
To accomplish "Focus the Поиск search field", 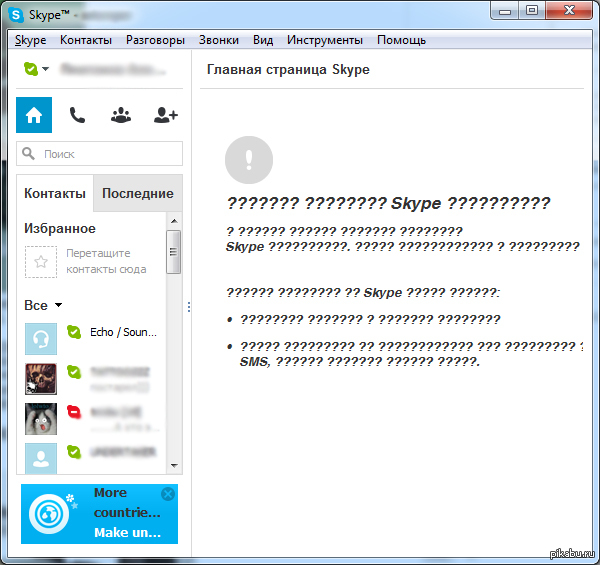I will 99,154.
